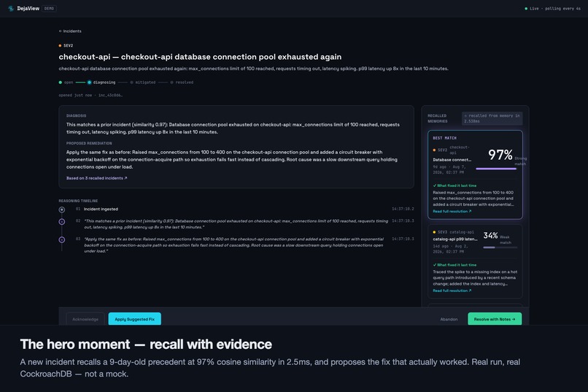Click the Incident ingested timeline entry

pos(101,209)
